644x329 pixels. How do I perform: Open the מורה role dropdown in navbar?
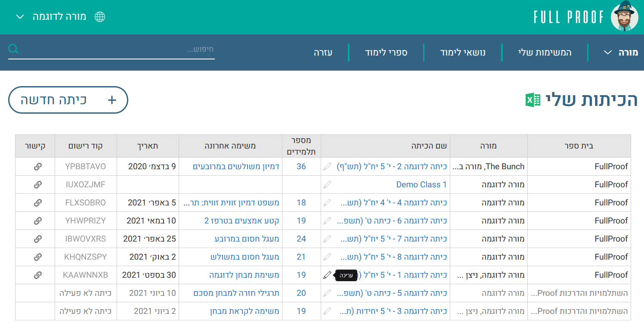point(620,53)
